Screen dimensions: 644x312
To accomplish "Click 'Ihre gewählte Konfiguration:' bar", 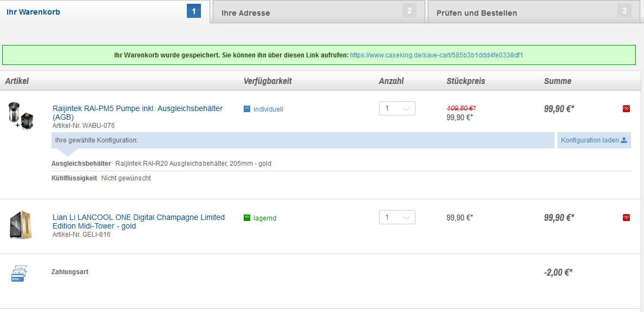I will pyautogui.click(x=303, y=140).
